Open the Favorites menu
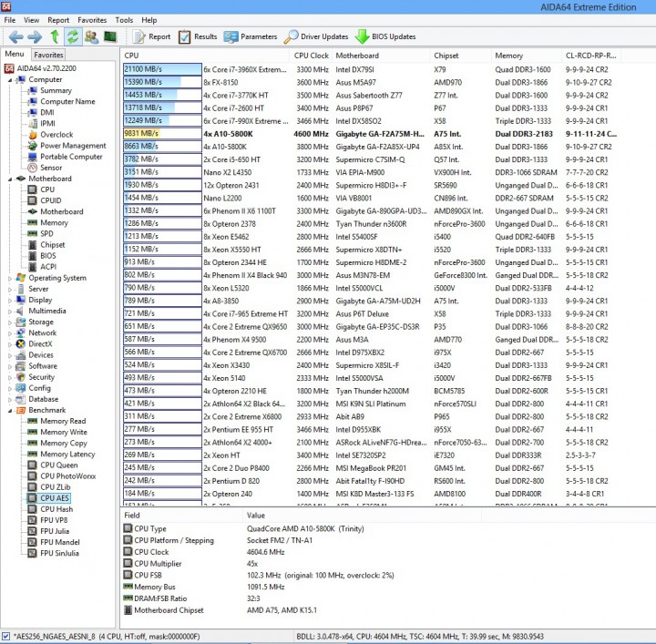This screenshot has height=644, width=656. [x=92, y=20]
